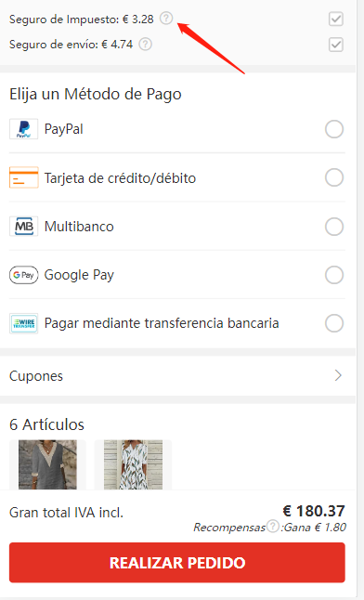Expand Cupones with the chevron arrow
The height and width of the screenshot is (600, 364).
[338, 375]
